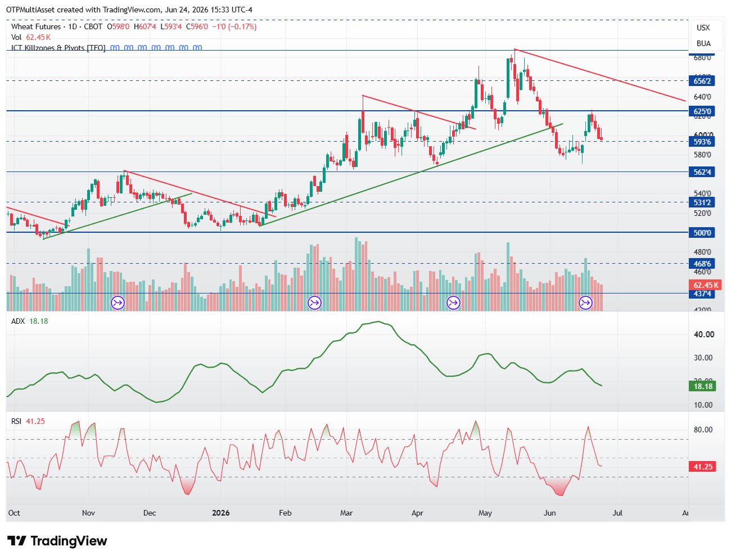The height and width of the screenshot is (560, 731).
Task: Select the USX currency label
Action: click(x=703, y=28)
